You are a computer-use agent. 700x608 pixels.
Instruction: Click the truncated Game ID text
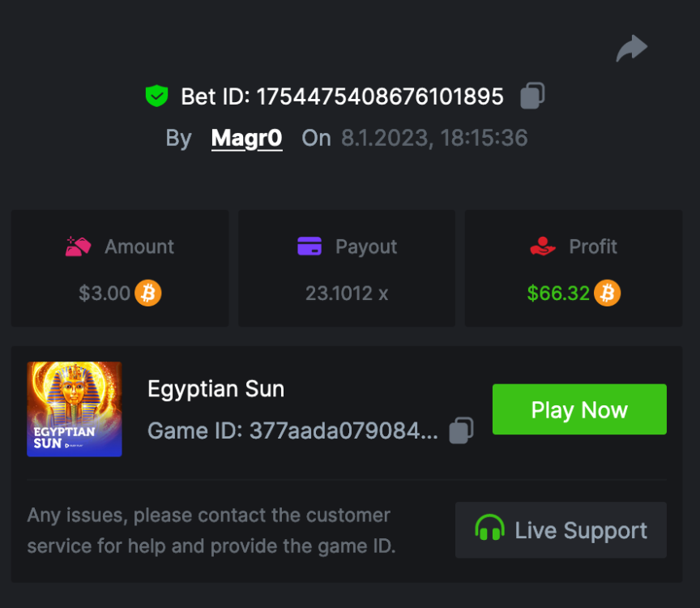click(x=292, y=430)
